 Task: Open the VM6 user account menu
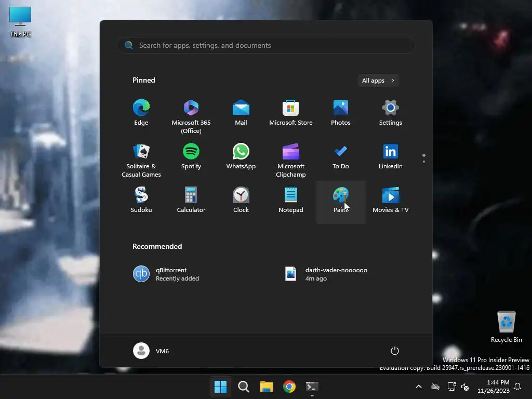[x=151, y=351]
